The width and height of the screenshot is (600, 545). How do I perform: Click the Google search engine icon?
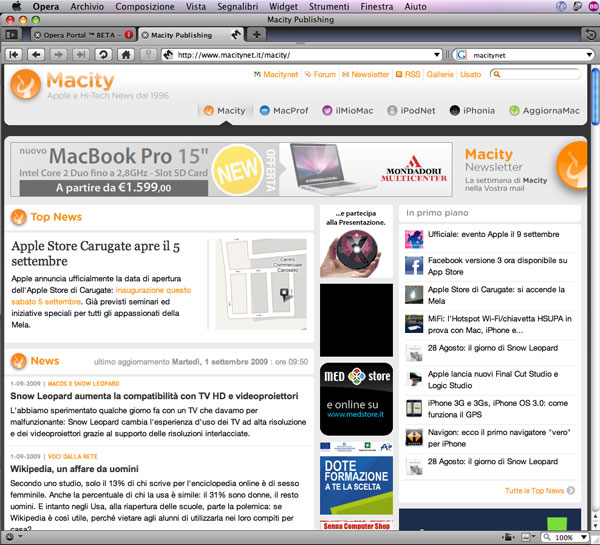tap(461, 55)
